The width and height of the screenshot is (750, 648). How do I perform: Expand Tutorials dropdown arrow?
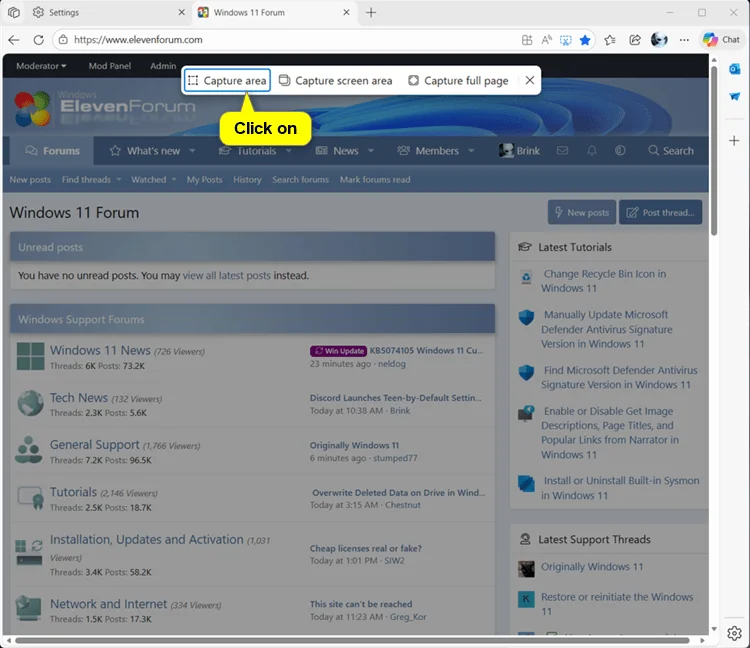click(288, 151)
